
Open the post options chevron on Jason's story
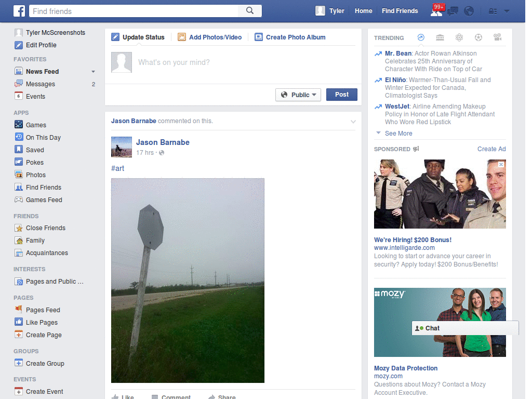[353, 122]
